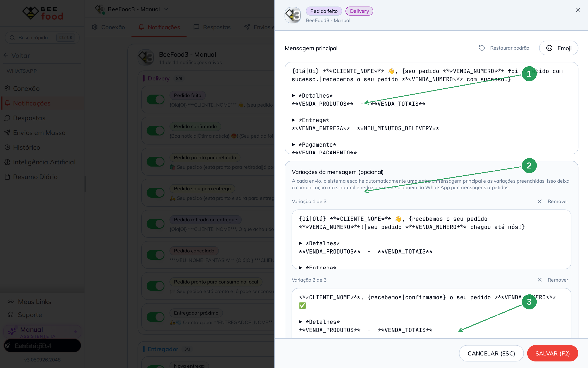This screenshot has height=368, width=588.
Task: Click the Delivery tag in panel header
Action: (x=359, y=11)
